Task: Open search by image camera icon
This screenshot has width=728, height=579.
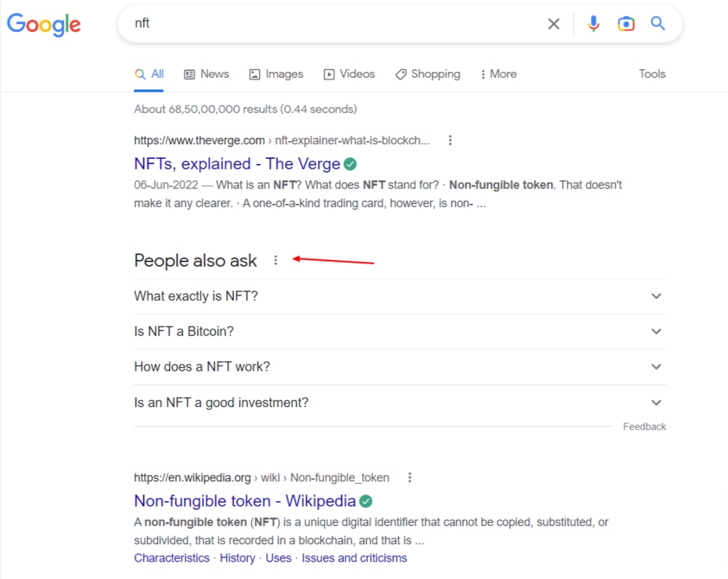Action: (x=625, y=24)
